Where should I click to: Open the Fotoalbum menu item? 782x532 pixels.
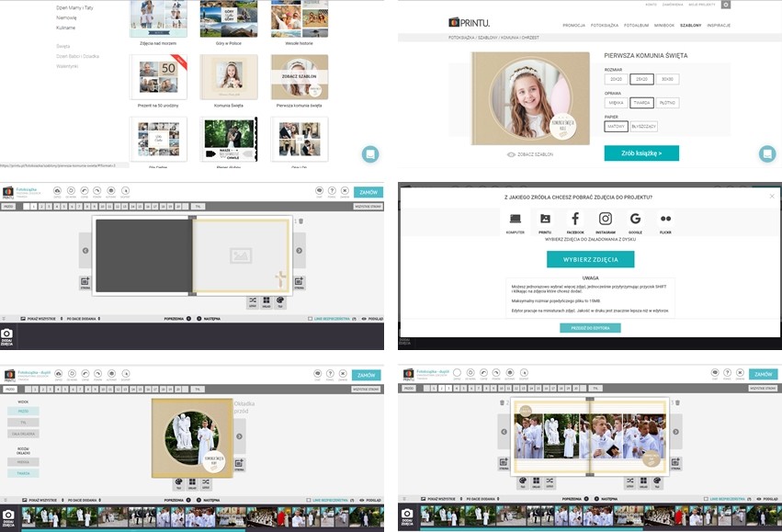(x=636, y=25)
